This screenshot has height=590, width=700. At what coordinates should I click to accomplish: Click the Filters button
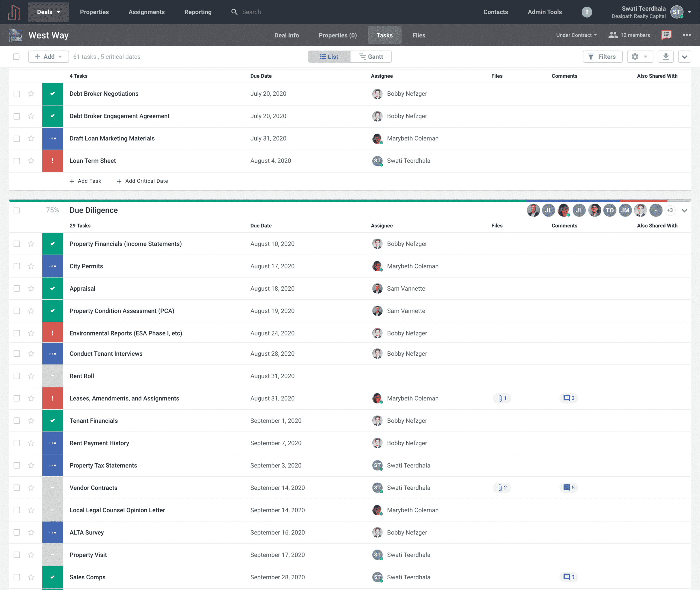tap(602, 57)
